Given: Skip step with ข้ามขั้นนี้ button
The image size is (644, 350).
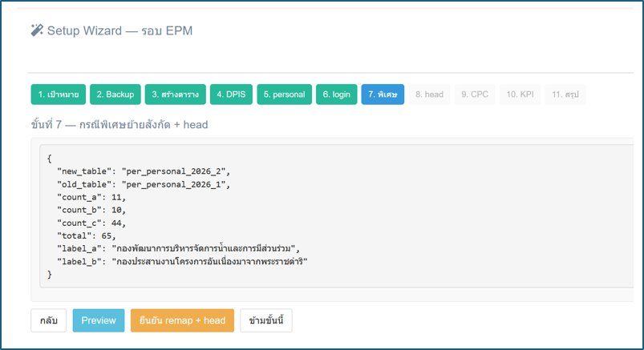Looking at the screenshot, I should (x=266, y=320).
